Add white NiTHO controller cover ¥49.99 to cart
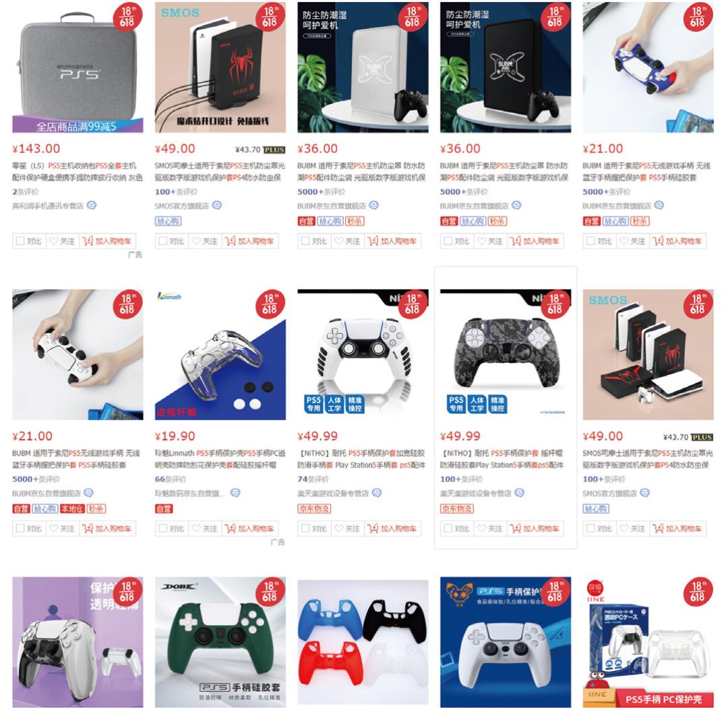 coord(392,529)
